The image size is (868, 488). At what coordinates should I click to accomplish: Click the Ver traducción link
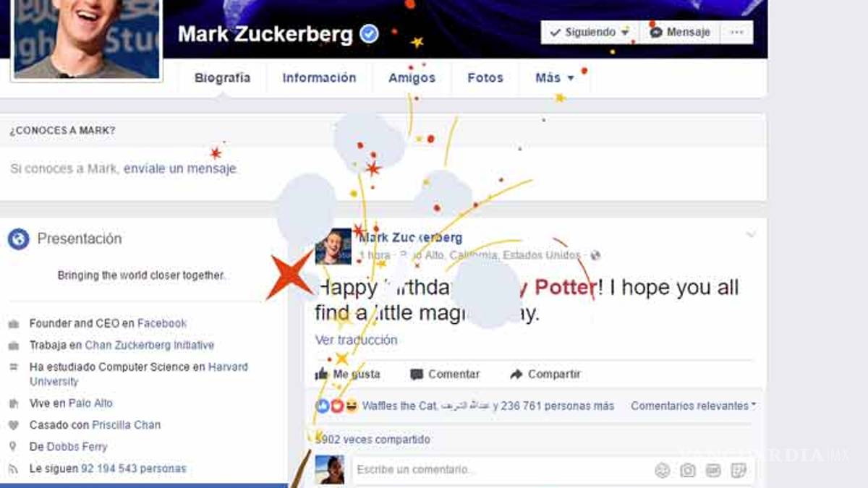point(356,340)
